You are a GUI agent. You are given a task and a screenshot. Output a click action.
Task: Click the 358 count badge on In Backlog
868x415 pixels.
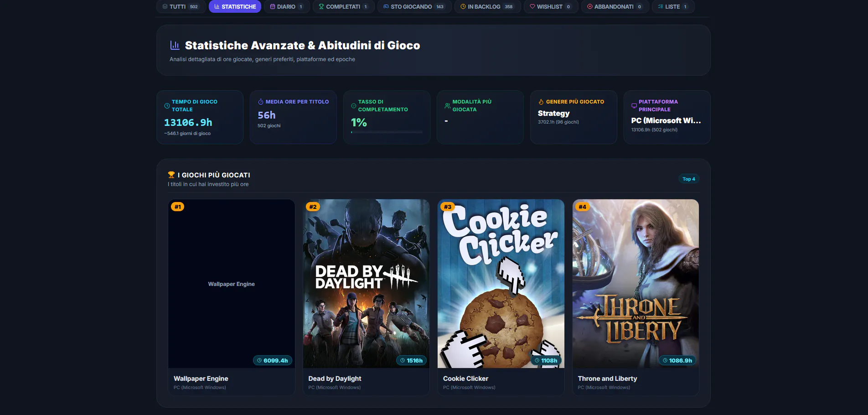(x=509, y=6)
